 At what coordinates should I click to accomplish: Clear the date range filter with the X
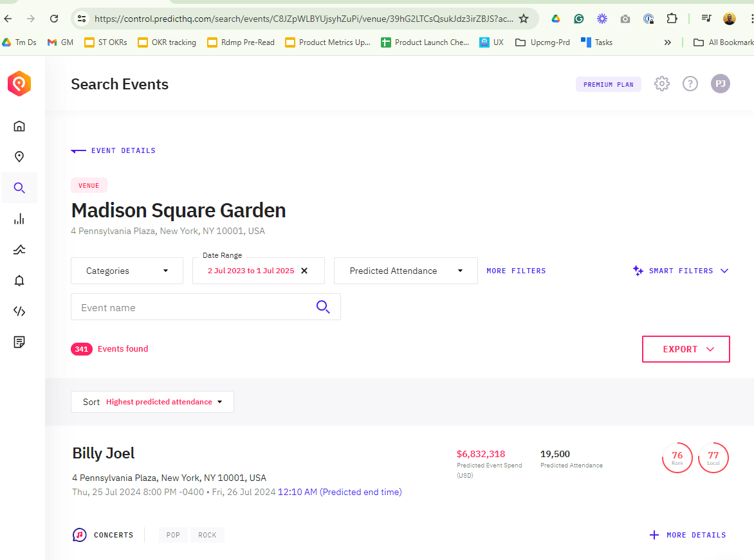304,271
